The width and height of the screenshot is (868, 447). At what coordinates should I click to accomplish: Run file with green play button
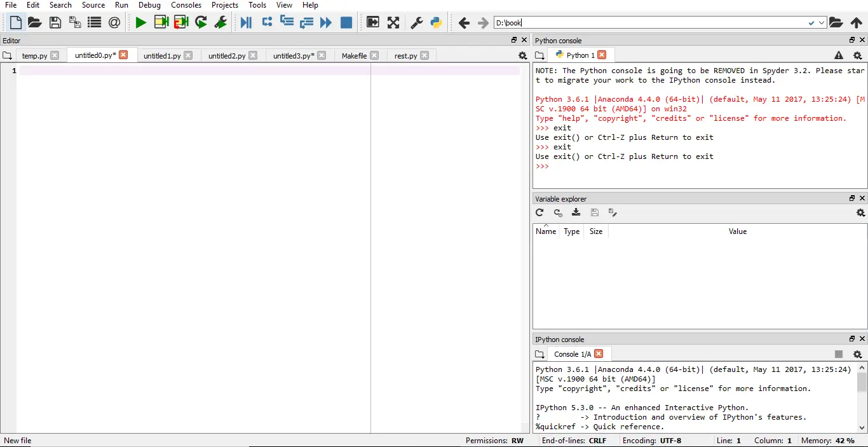[x=140, y=23]
